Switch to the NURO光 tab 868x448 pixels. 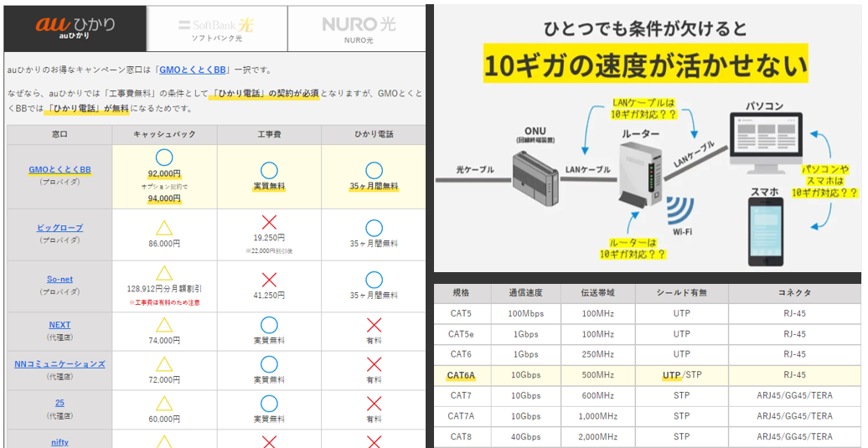pos(358,28)
